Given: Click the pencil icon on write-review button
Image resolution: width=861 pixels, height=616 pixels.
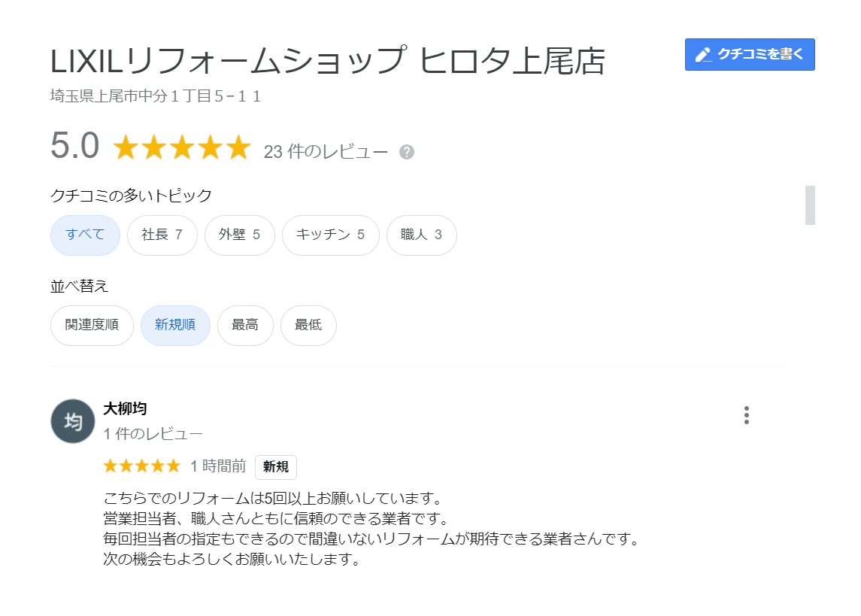Looking at the screenshot, I should point(703,55).
